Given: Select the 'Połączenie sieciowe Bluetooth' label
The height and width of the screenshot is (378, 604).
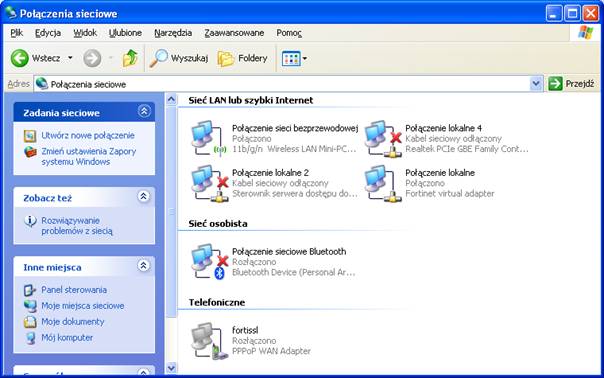Looking at the screenshot, I should click(289, 252).
